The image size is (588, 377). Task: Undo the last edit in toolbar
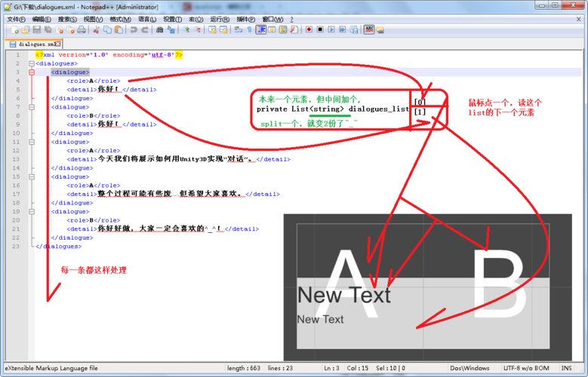133,29
